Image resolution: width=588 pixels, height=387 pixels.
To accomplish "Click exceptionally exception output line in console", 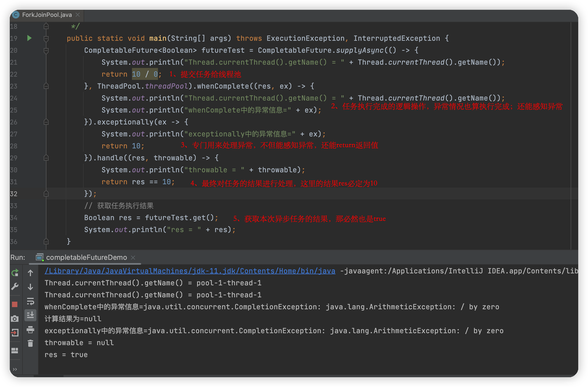I will click(274, 331).
